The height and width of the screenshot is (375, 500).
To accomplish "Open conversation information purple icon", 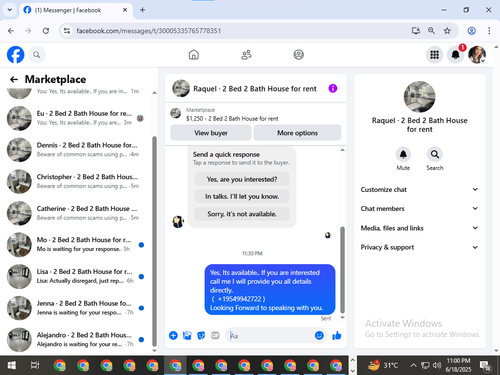I will coord(333,88).
